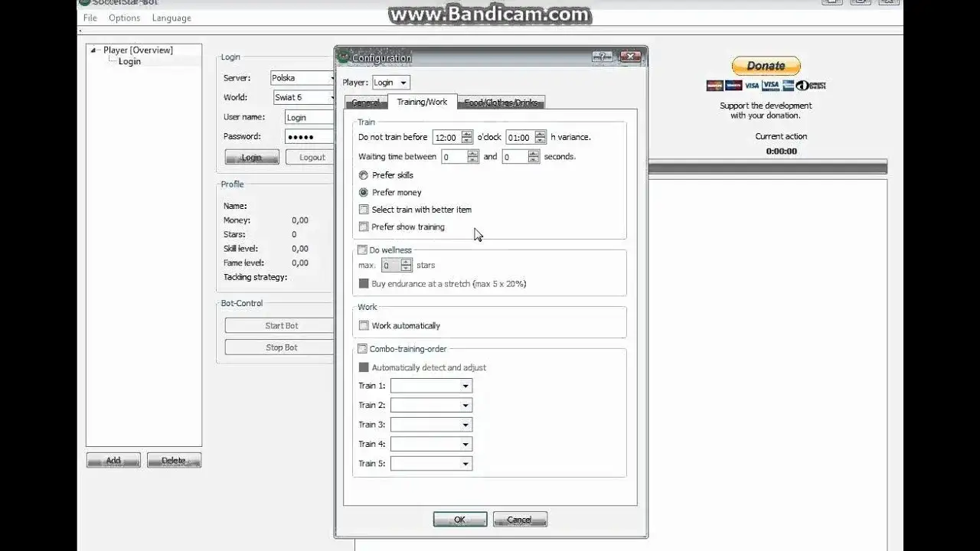The width and height of the screenshot is (980, 551).
Task: Select Login node in player tree
Action: point(129,62)
